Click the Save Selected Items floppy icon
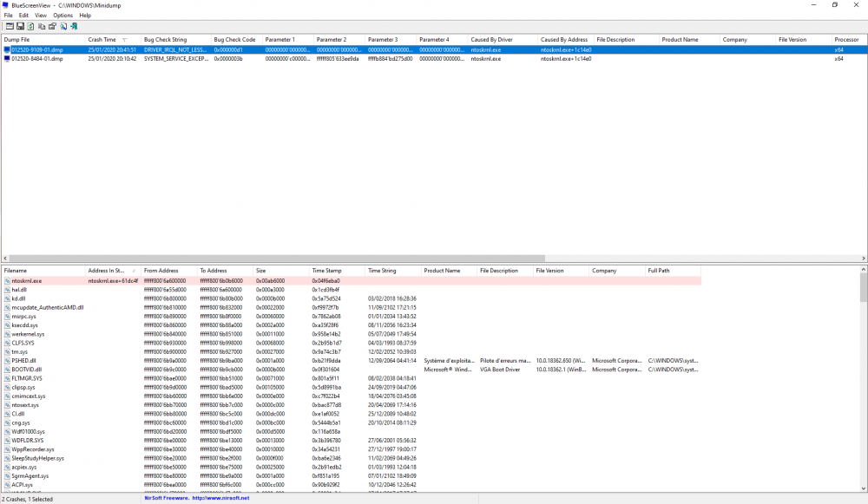Screen dimensions: 868x504 pos(19,26)
